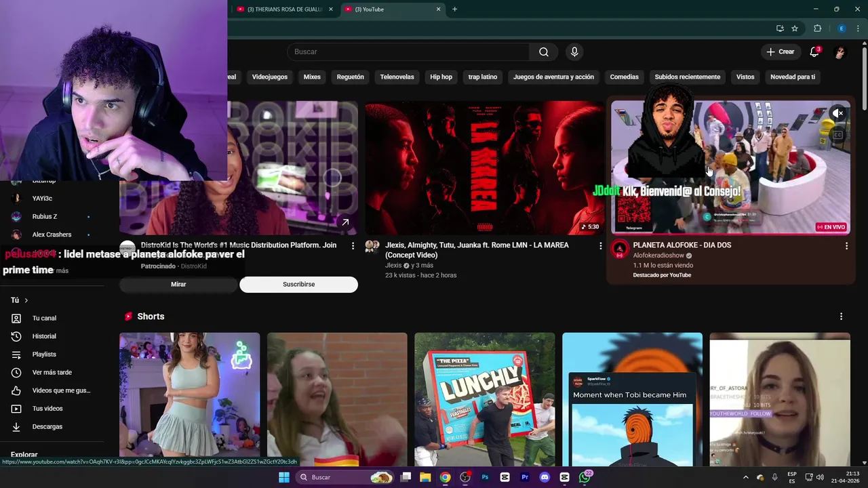Select the trap latino filter chip

pos(483,77)
